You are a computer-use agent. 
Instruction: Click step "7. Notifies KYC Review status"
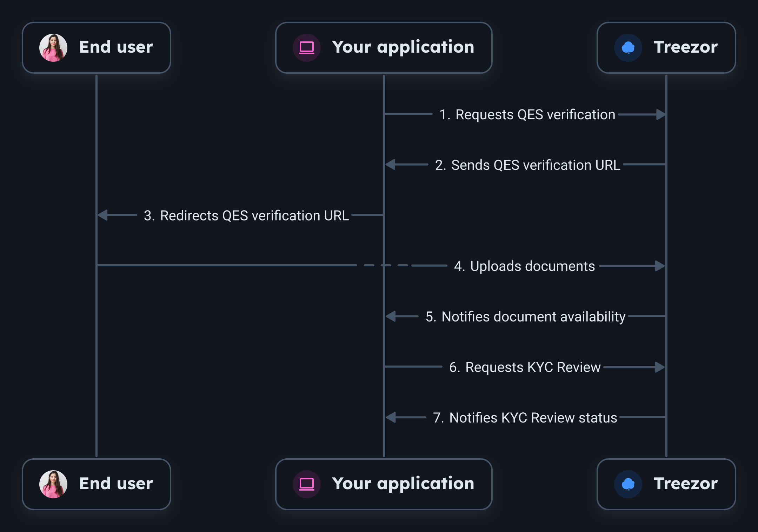[525, 418]
